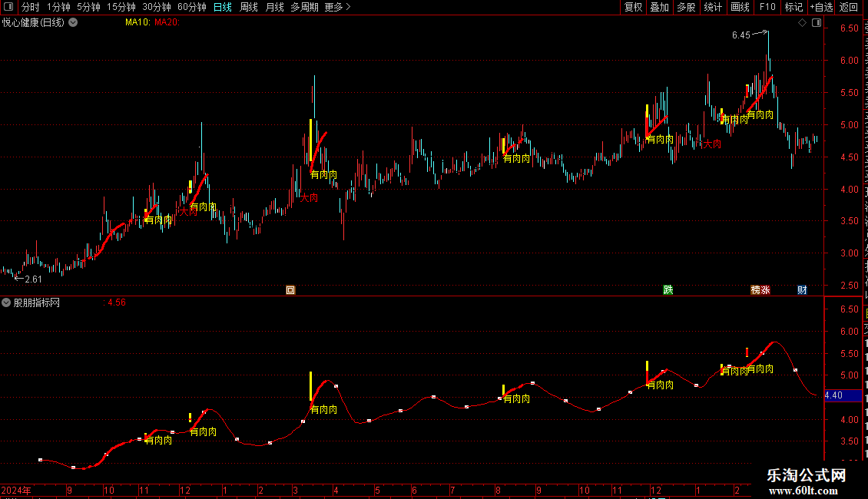This screenshot has width=868, height=499.
Task: Click the 2024年 label on date axis
Action: tap(16, 490)
